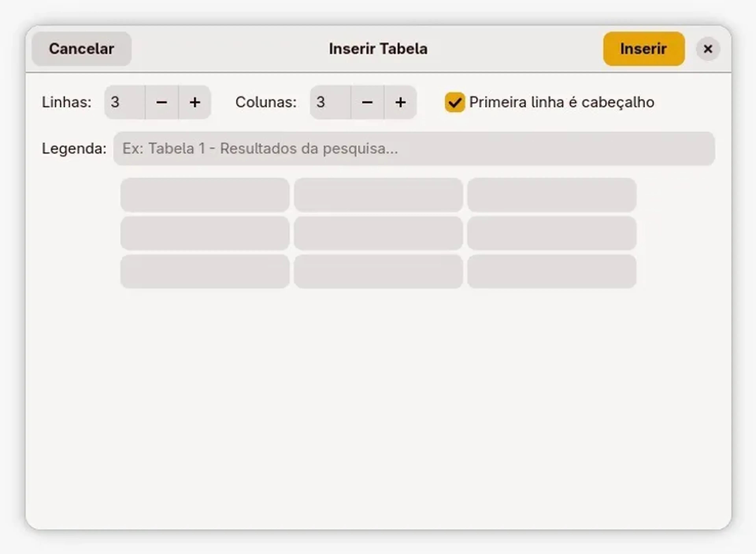
Task: Click bottom-left cell of the grid
Action: 205,271
